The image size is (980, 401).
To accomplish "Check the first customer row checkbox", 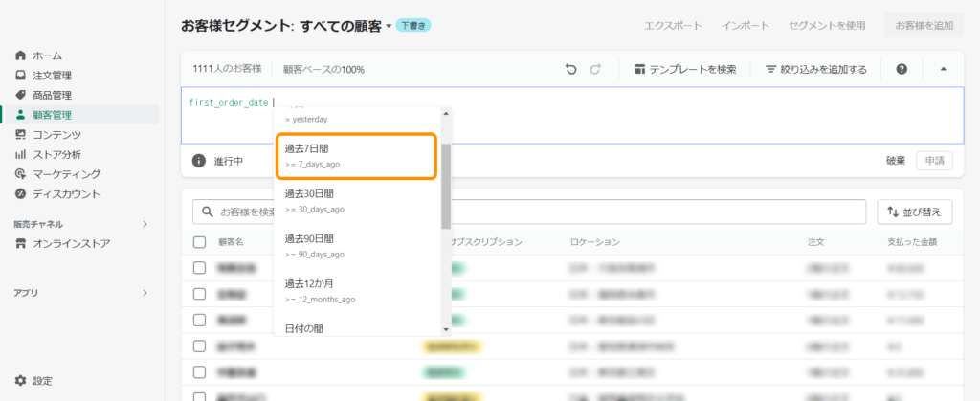I will click(199, 268).
